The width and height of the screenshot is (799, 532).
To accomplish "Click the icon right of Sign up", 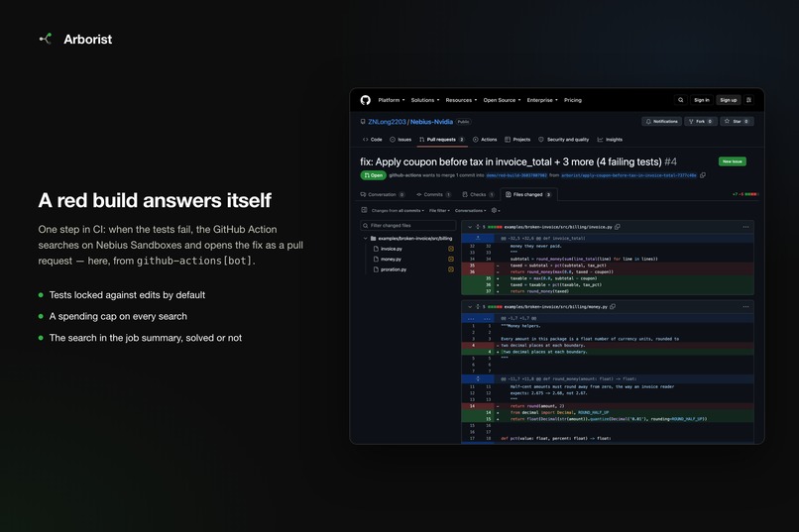I will [748, 100].
